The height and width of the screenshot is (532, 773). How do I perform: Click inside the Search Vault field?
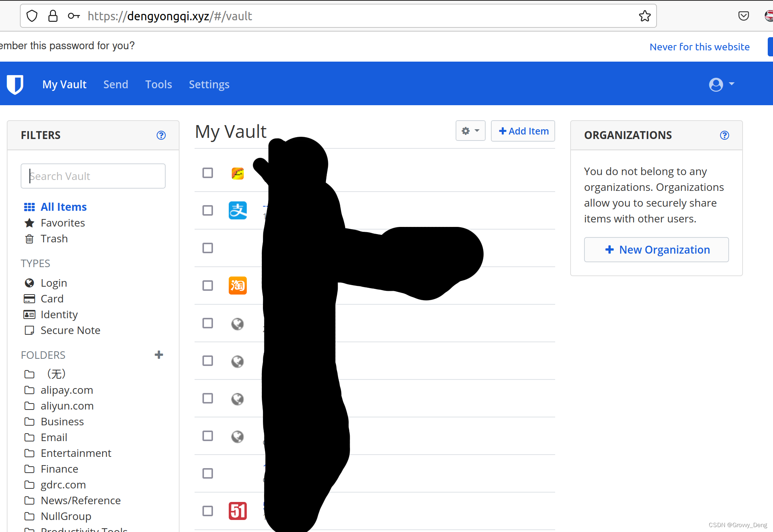coord(93,176)
